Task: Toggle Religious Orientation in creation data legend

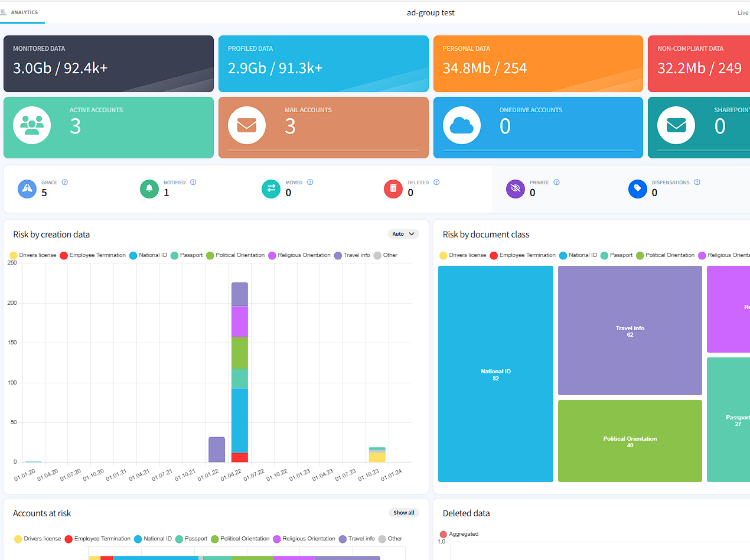Action: [299, 255]
